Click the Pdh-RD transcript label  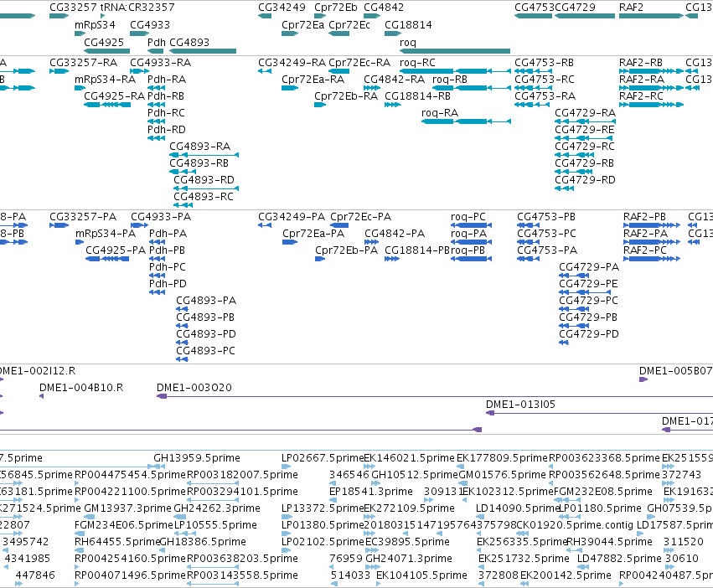pos(167,130)
